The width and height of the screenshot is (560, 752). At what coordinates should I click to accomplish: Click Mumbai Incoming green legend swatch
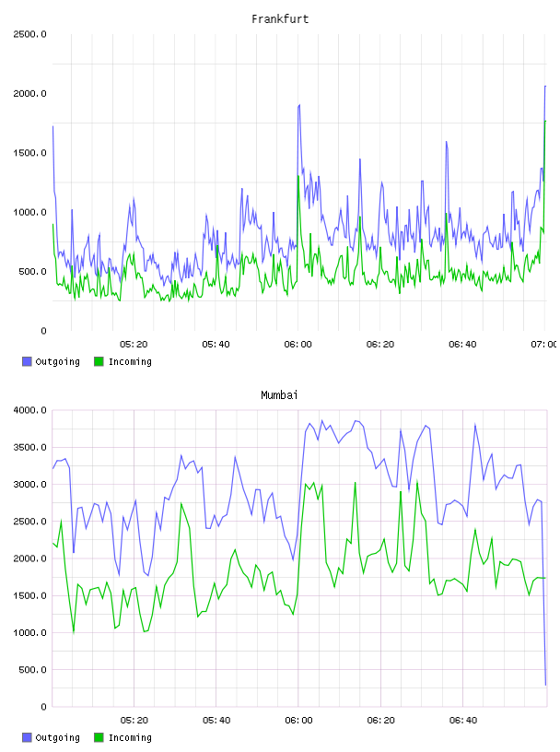coord(99,737)
